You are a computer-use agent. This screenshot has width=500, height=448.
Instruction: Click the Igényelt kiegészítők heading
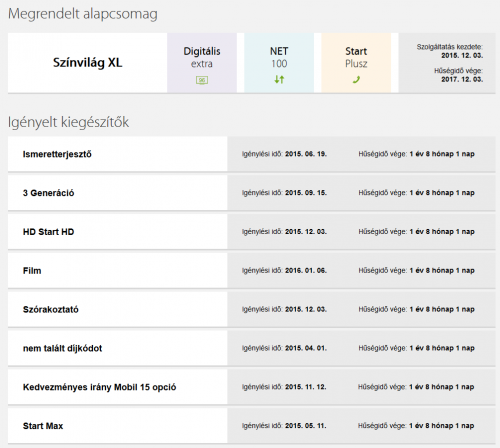(68, 122)
